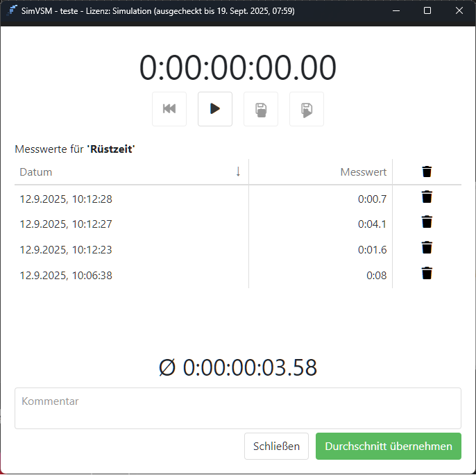Maximize the SimVSM window
The width and height of the screenshot is (476, 475).
(x=427, y=10)
